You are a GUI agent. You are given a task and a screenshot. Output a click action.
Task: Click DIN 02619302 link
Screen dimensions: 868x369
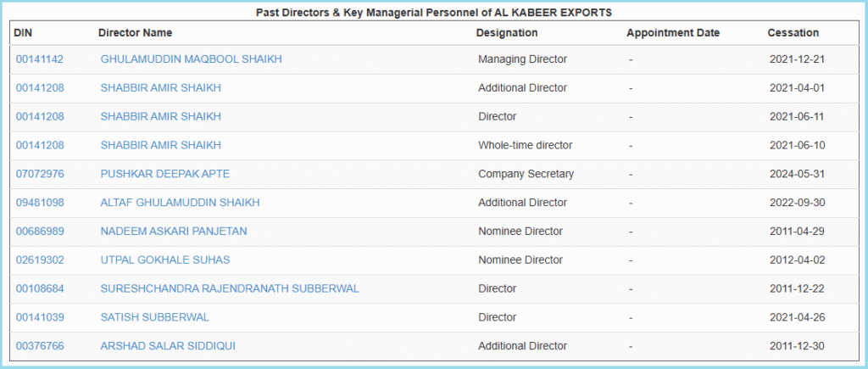[40, 260]
